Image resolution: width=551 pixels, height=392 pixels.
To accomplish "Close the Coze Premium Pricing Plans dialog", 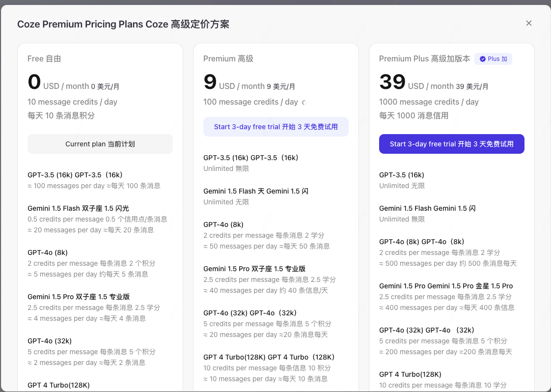I will click(x=528, y=23).
